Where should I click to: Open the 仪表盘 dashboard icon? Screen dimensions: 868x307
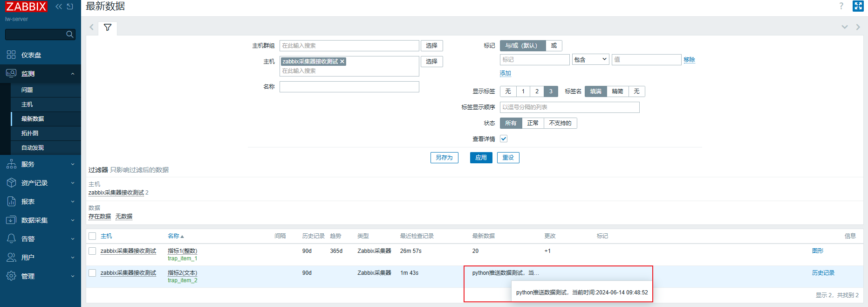point(11,55)
